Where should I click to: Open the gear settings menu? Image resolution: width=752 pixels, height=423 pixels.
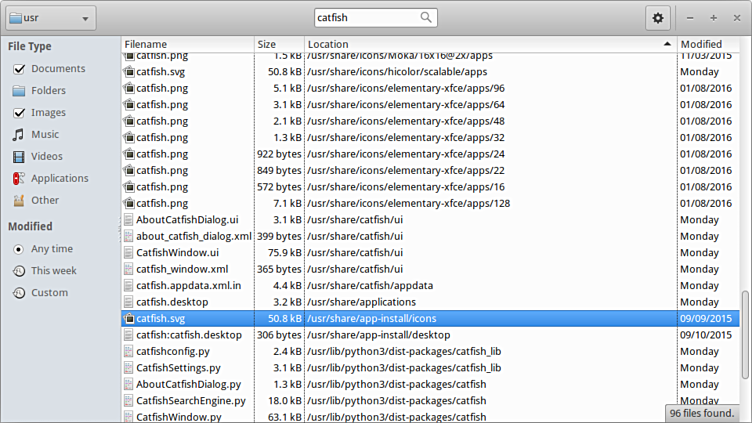[657, 18]
